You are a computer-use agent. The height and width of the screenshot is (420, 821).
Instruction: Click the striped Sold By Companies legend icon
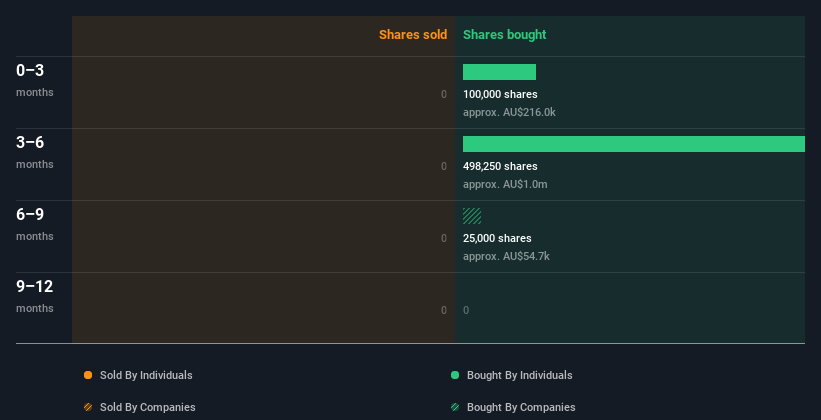click(x=88, y=407)
